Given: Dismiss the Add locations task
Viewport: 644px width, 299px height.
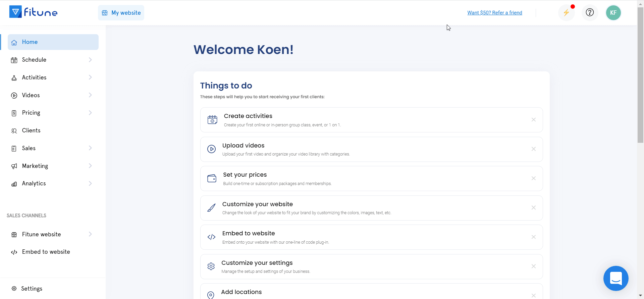Looking at the screenshot, I should pos(533,295).
